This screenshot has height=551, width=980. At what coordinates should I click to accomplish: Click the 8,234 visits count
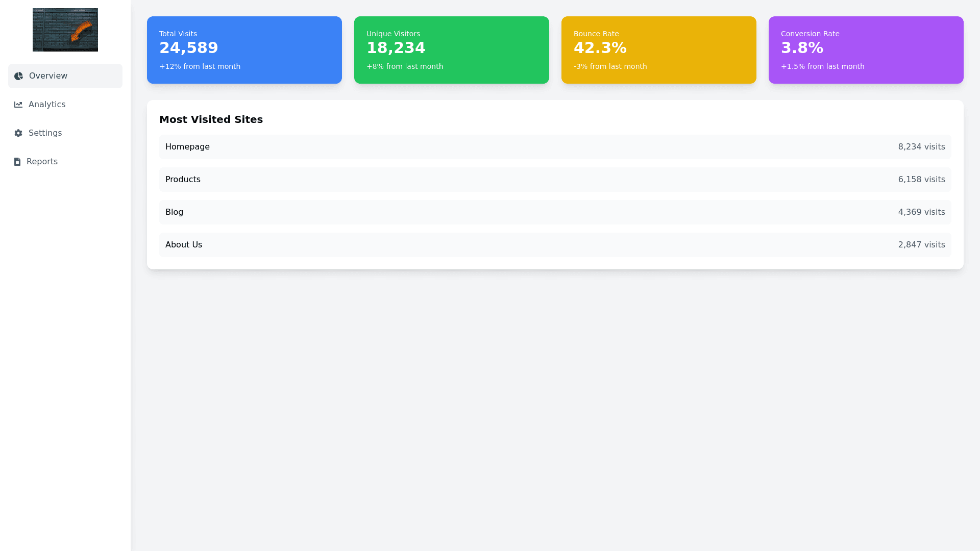point(921,147)
